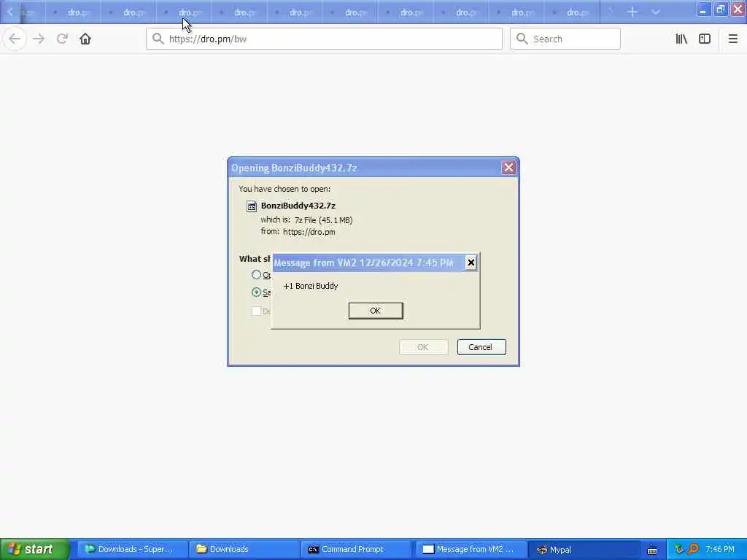Click the '+1 Bonzi Buddy' message text
This screenshot has width=747, height=560.
311,286
